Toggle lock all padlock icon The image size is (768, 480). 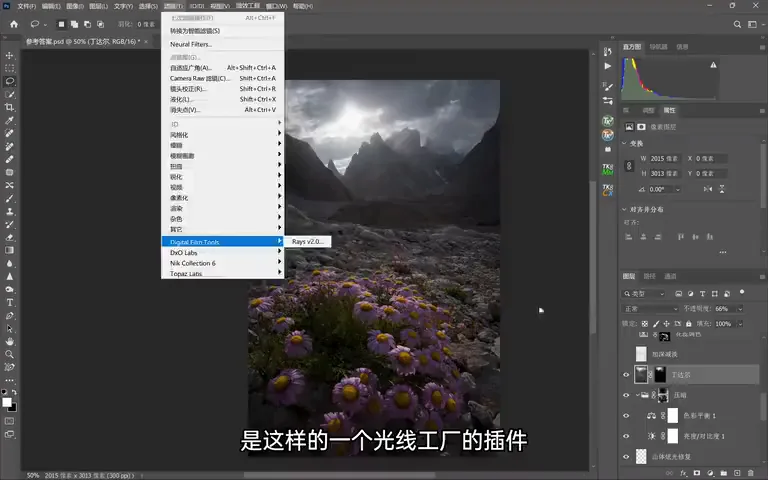(689, 324)
